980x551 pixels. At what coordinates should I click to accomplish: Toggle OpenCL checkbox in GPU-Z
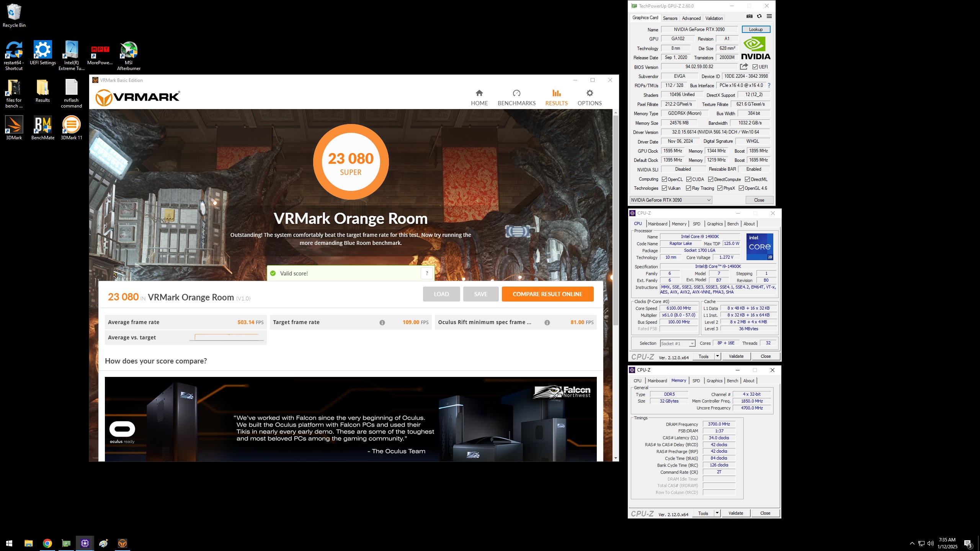click(x=665, y=179)
